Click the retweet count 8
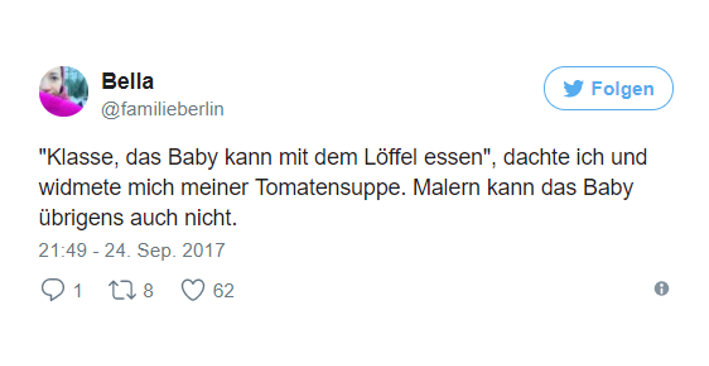 [148, 290]
